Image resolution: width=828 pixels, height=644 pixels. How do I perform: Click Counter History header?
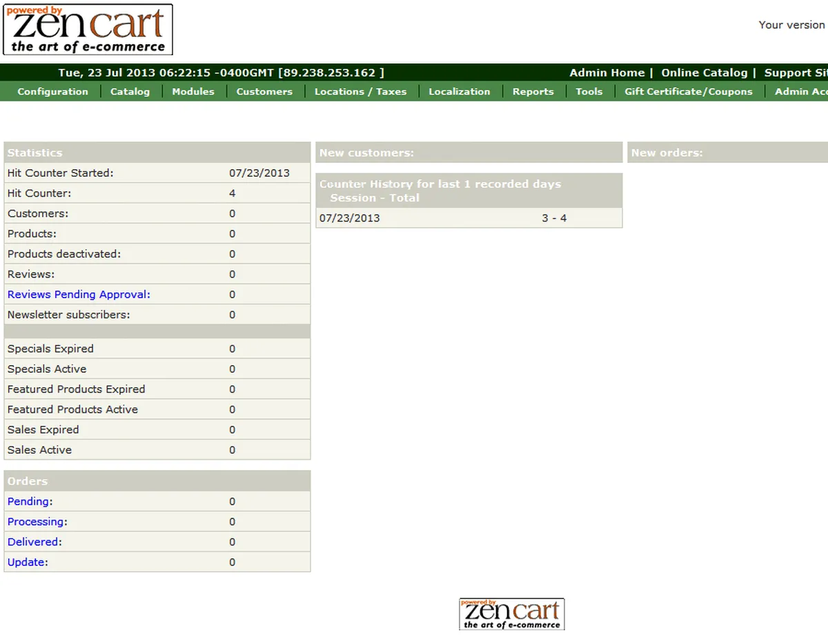(469, 191)
